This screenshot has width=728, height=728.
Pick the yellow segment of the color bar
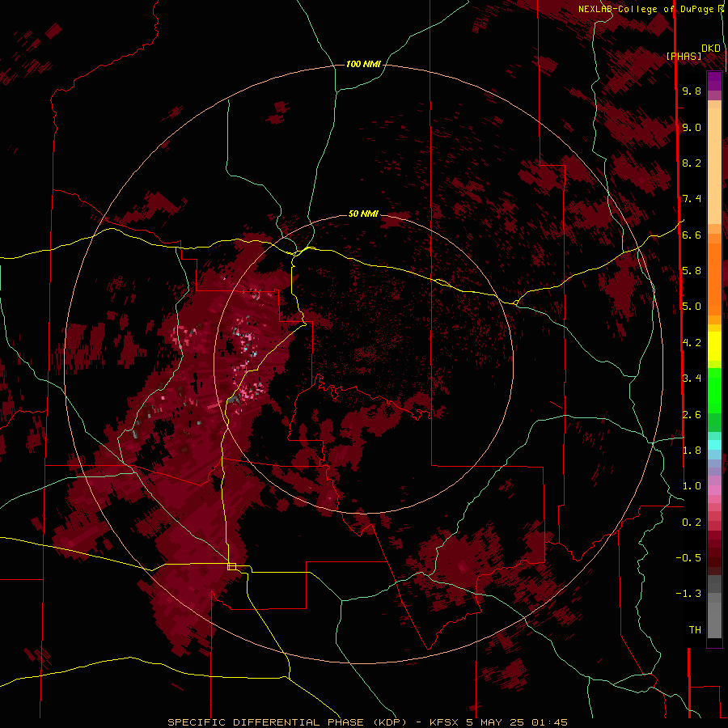click(714, 346)
